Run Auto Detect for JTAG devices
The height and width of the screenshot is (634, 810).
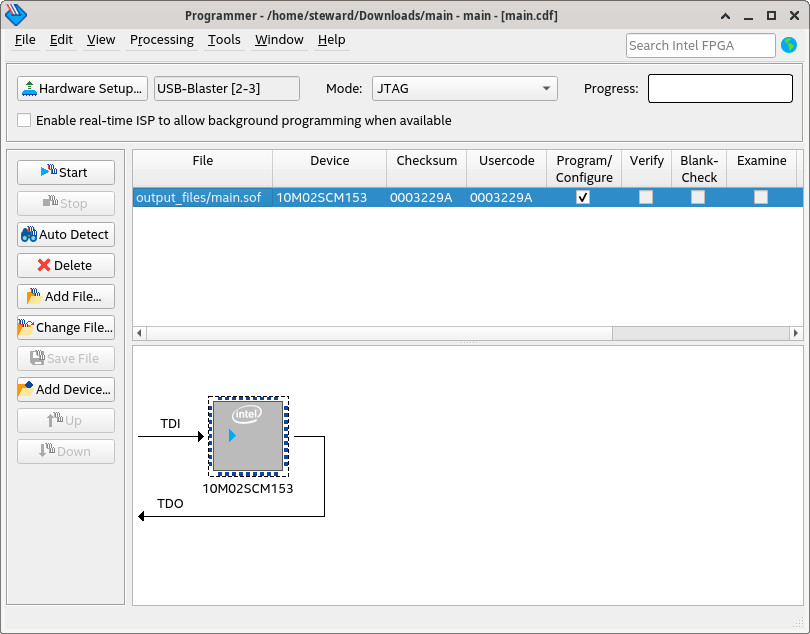(66, 235)
